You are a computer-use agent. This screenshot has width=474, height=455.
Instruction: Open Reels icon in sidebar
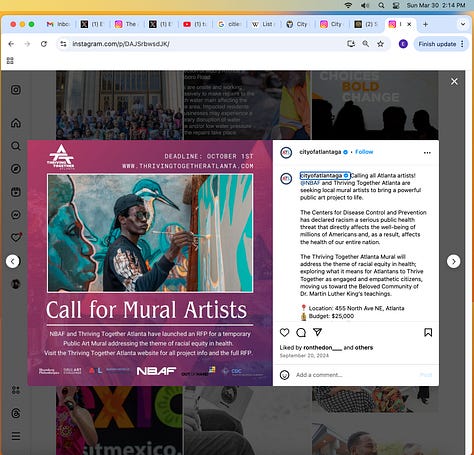tap(16, 192)
